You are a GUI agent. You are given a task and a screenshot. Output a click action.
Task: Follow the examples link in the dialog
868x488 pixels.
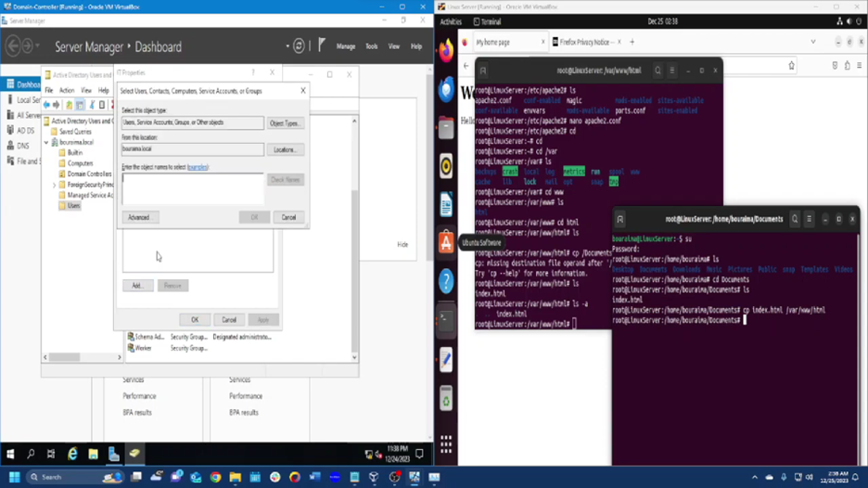pyautogui.click(x=198, y=168)
